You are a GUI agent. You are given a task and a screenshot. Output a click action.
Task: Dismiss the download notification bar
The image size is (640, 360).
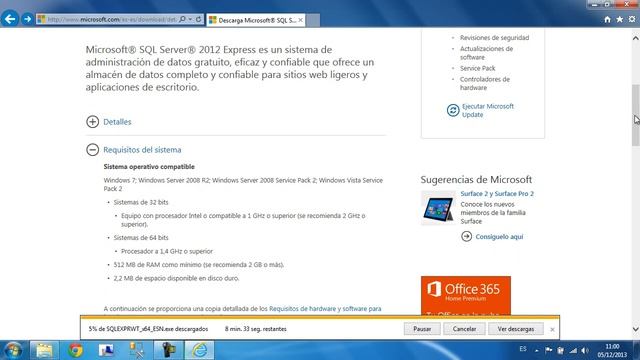(x=552, y=329)
